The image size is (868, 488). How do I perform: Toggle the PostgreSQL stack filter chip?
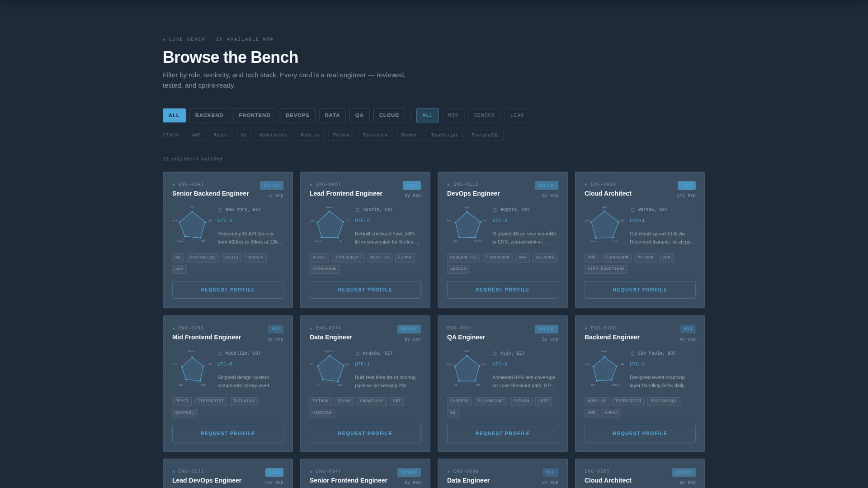[485, 135]
